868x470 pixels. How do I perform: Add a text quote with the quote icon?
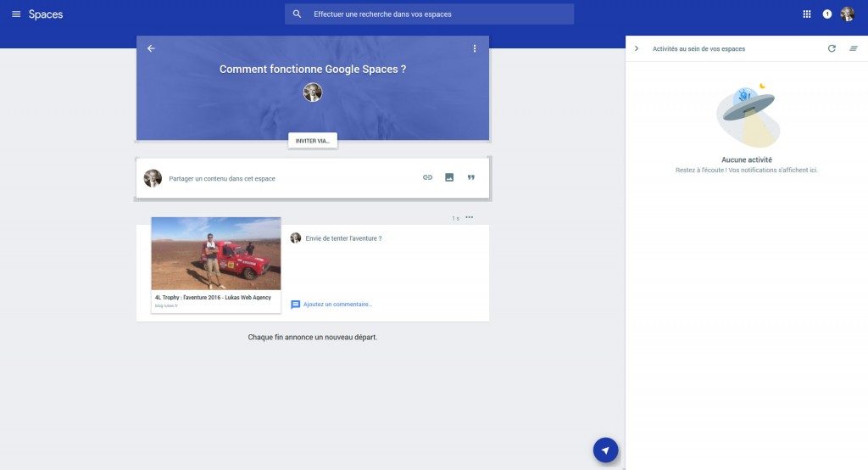[x=470, y=177]
